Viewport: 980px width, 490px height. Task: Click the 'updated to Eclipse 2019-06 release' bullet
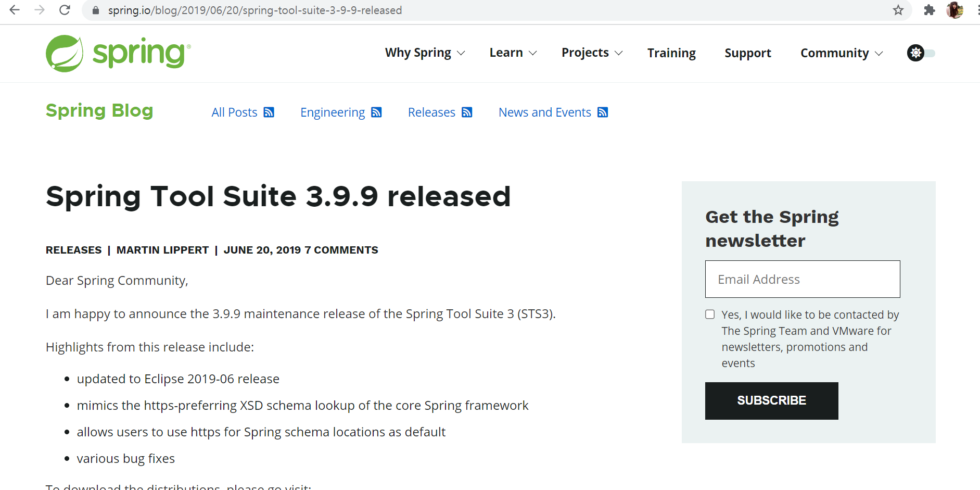click(178, 379)
